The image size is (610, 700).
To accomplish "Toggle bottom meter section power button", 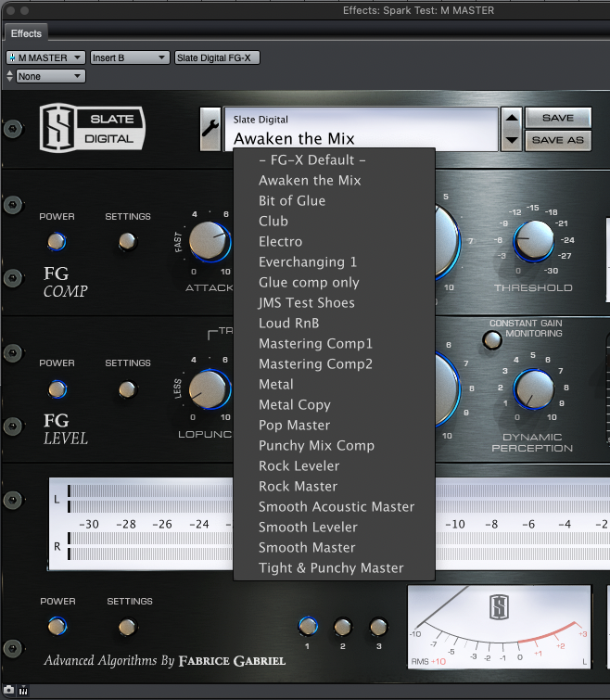I will (57, 626).
